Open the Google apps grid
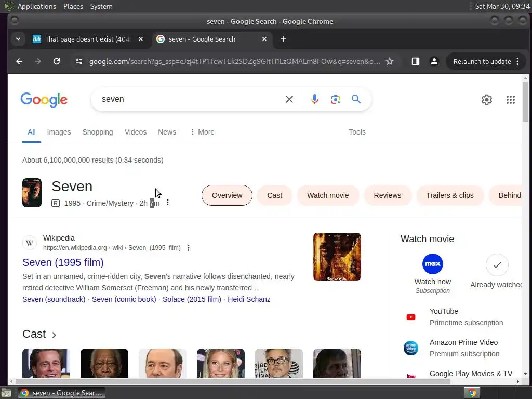The height and width of the screenshot is (399, 532). point(511,100)
